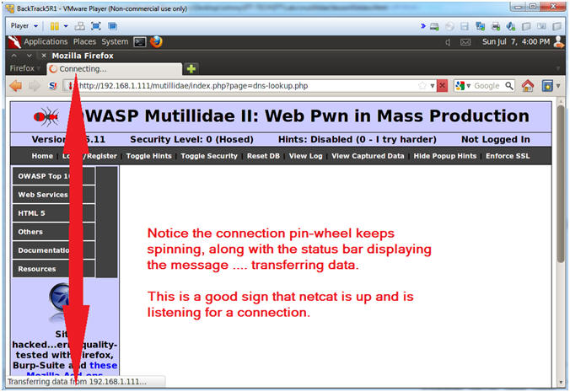Open the Home link
This screenshot has width=570, height=392.
[42, 156]
